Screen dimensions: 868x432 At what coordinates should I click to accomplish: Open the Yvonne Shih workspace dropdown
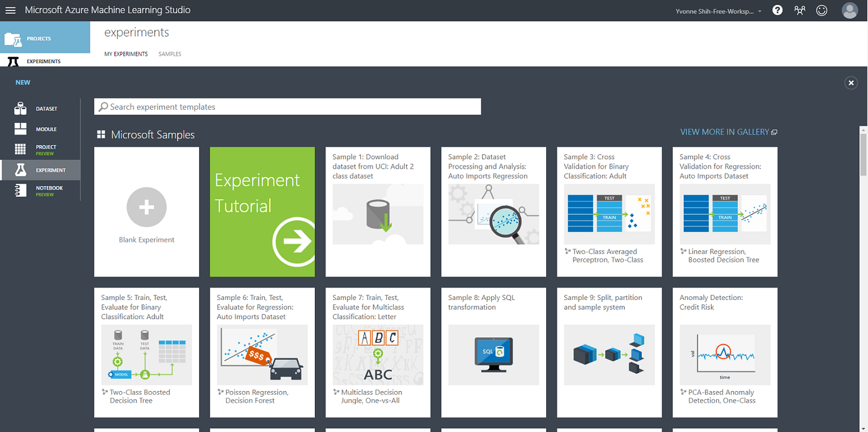717,10
